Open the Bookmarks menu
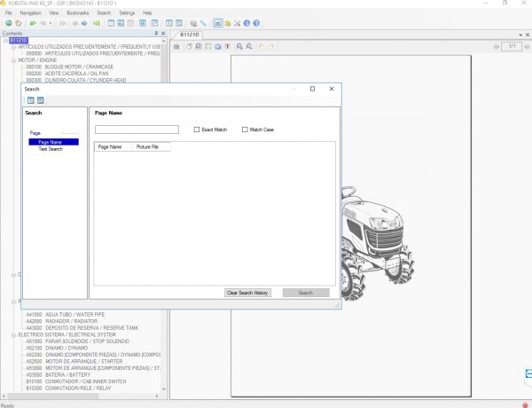This screenshot has width=532, height=408. [77, 13]
